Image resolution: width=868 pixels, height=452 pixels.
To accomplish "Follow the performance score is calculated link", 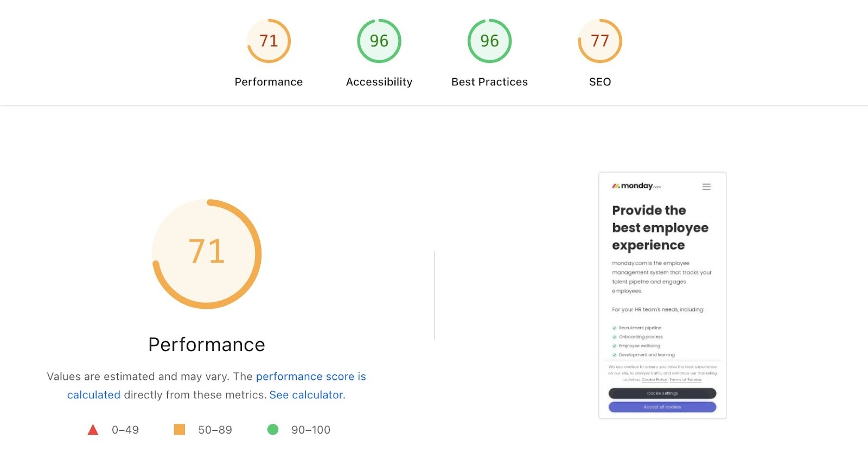I will (x=311, y=376).
